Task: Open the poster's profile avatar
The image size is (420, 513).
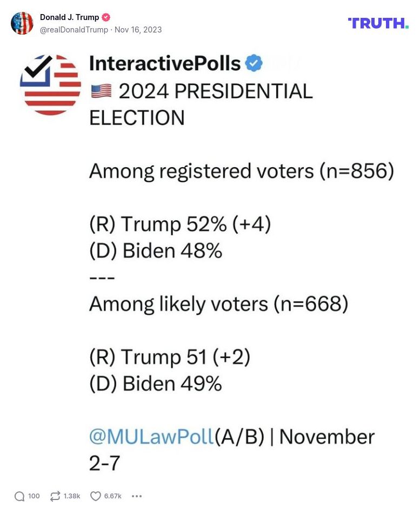Action: [22, 23]
